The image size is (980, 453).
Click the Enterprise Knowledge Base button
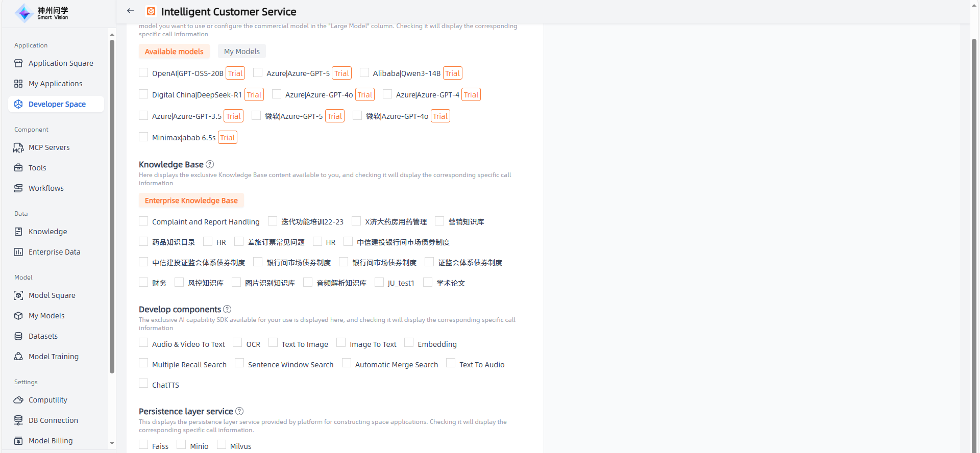[x=191, y=200]
